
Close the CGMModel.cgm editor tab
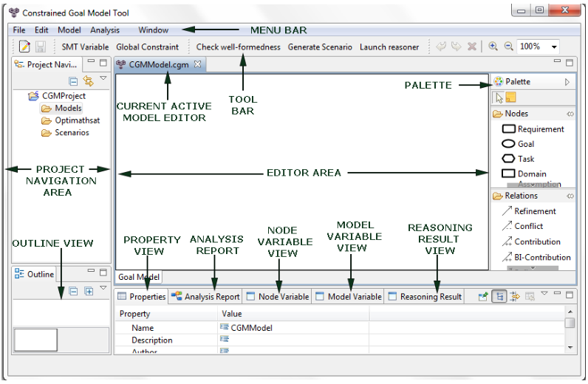pyautogui.click(x=198, y=64)
